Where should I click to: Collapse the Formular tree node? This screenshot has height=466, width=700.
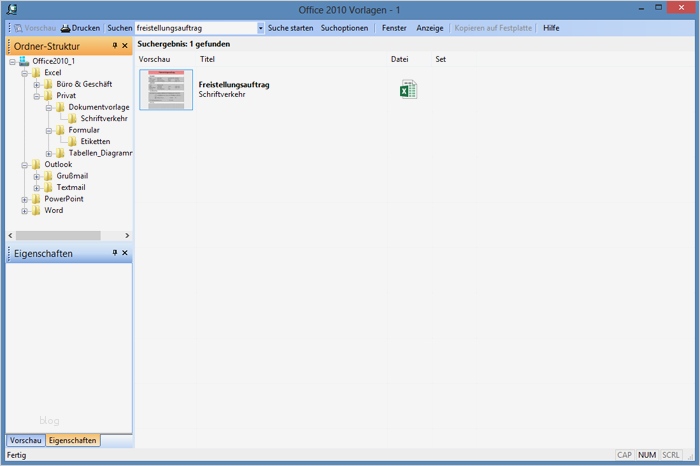pos(49,131)
